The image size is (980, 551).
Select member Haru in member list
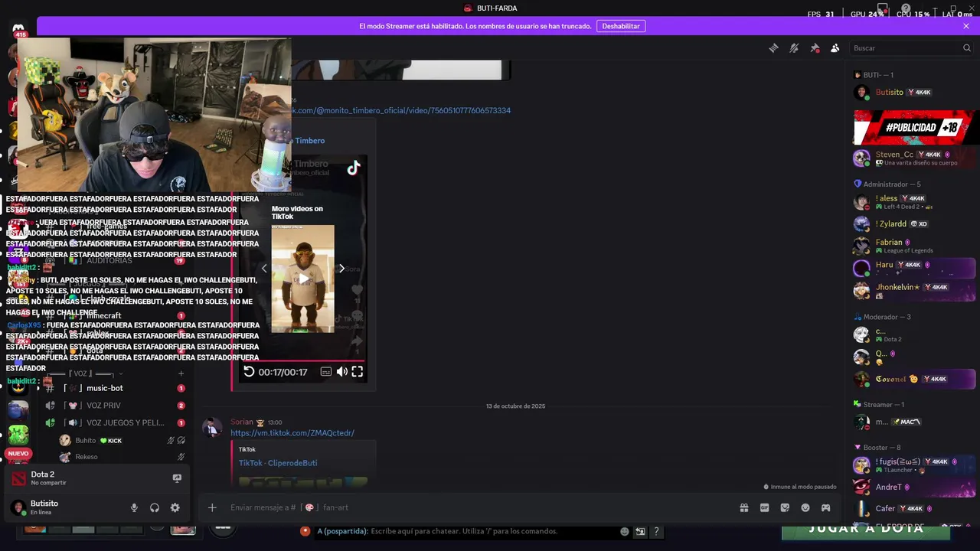(913, 268)
